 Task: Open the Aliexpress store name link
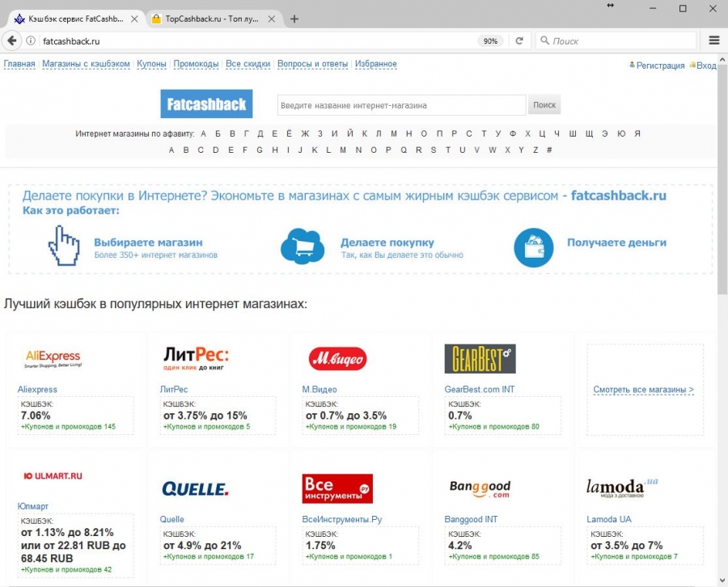pos(37,390)
